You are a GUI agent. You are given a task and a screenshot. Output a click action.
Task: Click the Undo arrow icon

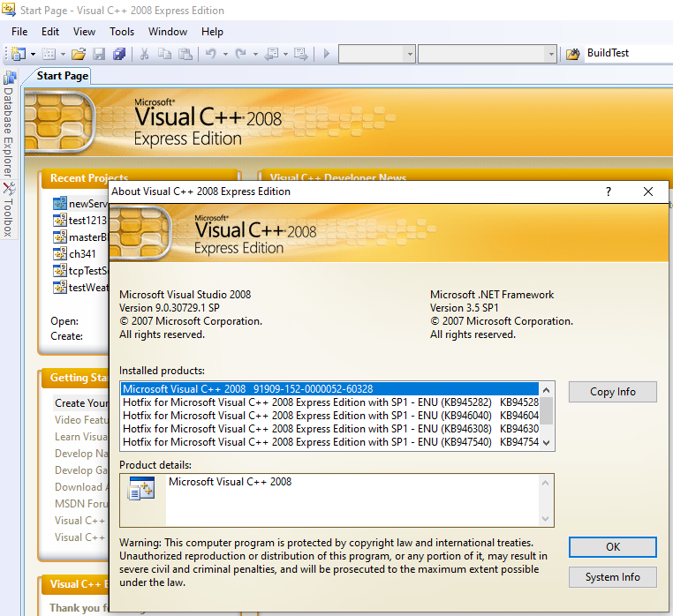point(211,54)
